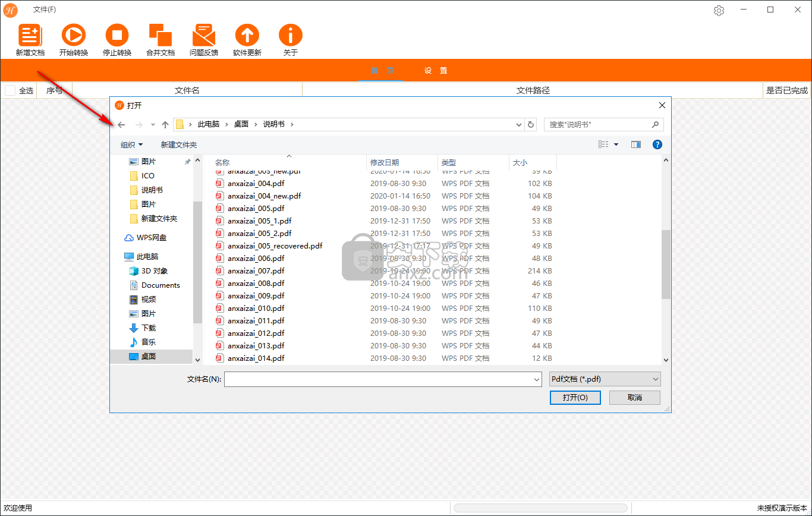The image size is (812, 516).
Task: Select file anxaizai_004_new.pdf
Action: 264,196
